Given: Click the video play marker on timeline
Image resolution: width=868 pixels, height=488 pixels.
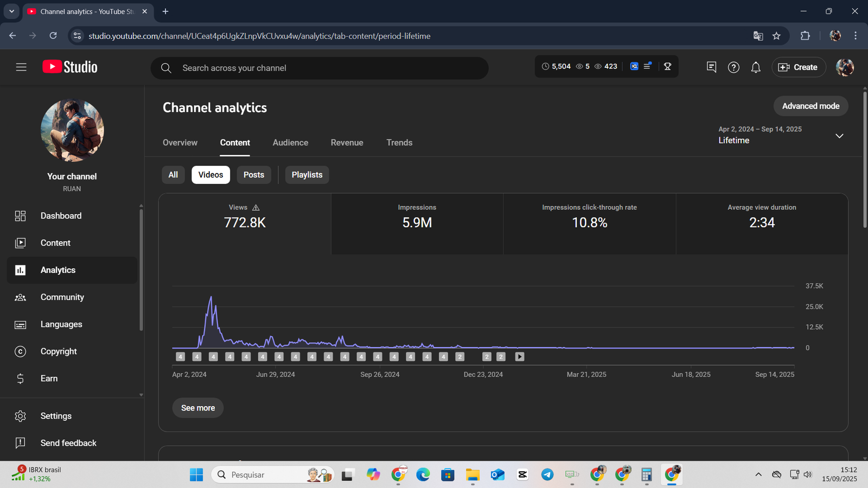Looking at the screenshot, I should pos(520,357).
